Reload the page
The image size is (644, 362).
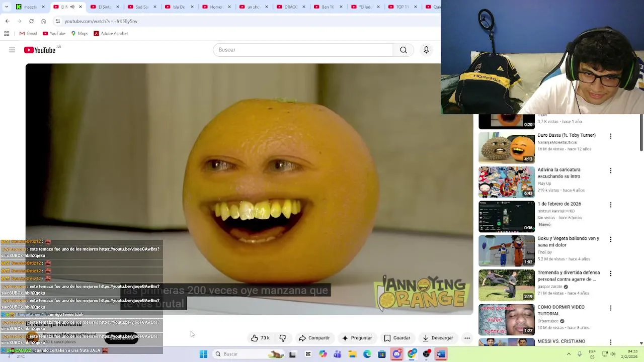[x=31, y=21]
